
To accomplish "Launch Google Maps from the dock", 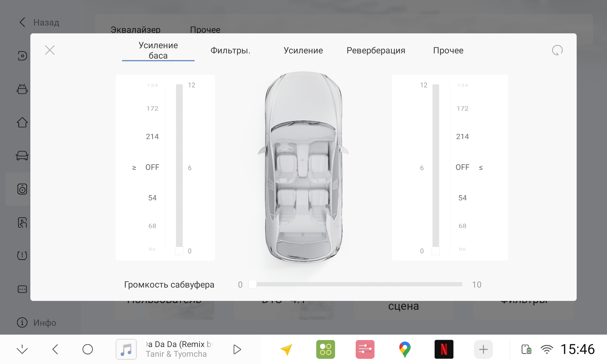I will pyautogui.click(x=405, y=349).
